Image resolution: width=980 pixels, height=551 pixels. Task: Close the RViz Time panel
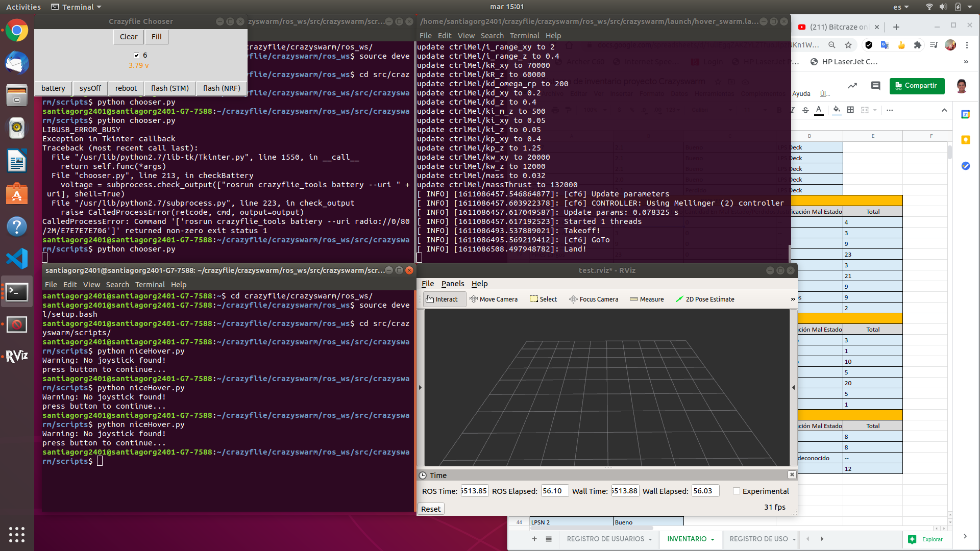point(792,474)
